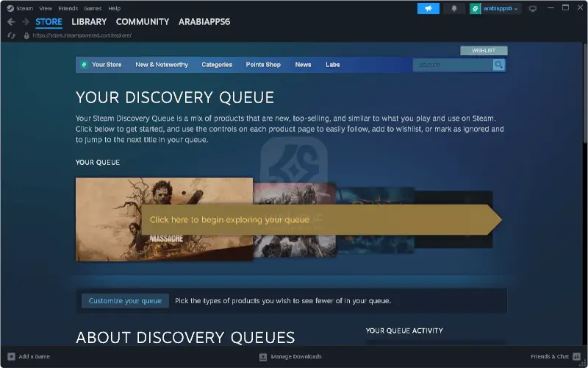Click the YOUR QUEUE ACTIVITY heading

(x=404, y=330)
